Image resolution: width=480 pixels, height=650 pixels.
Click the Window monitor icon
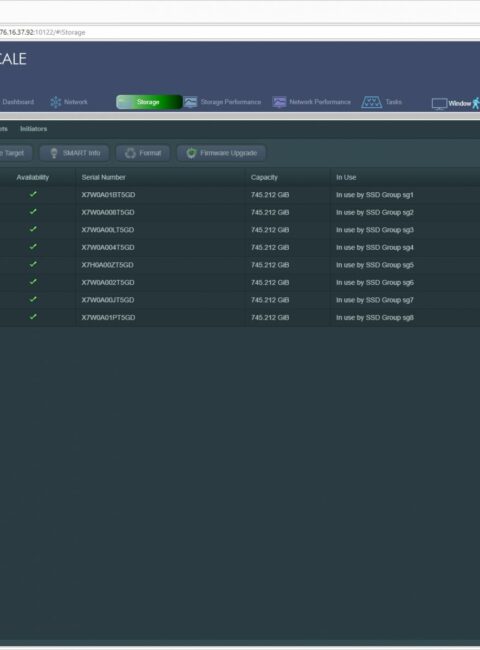tap(439, 104)
